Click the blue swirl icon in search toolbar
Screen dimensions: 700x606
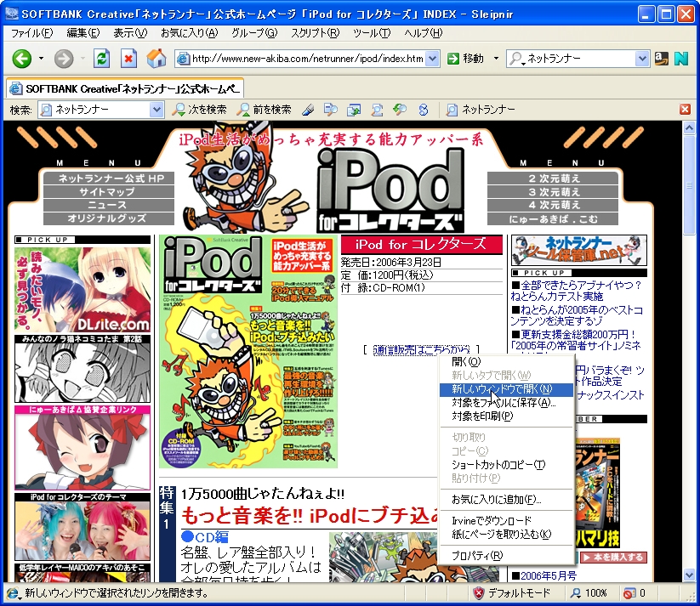[424, 110]
